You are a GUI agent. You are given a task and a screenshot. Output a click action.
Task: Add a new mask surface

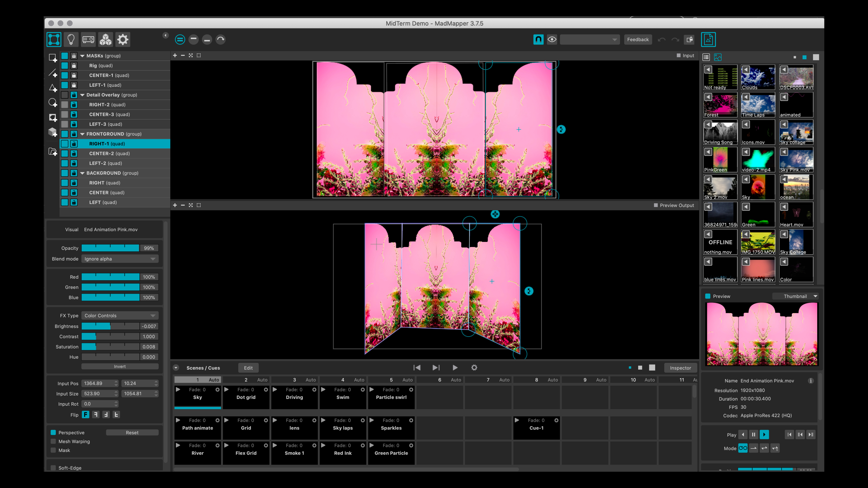53,118
